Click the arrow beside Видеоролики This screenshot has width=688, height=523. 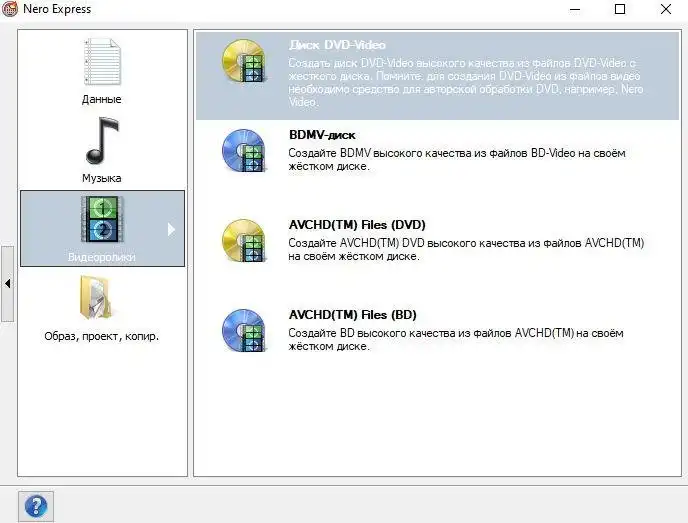(x=171, y=229)
